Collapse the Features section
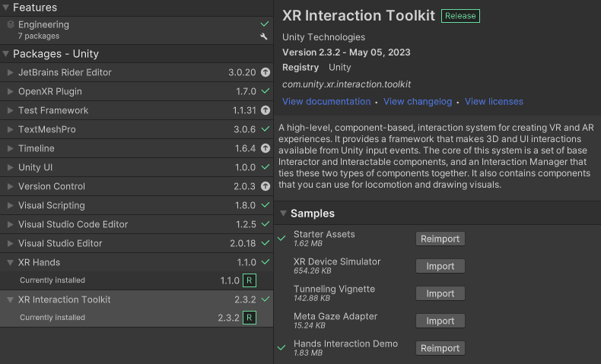 tap(6, 7)
